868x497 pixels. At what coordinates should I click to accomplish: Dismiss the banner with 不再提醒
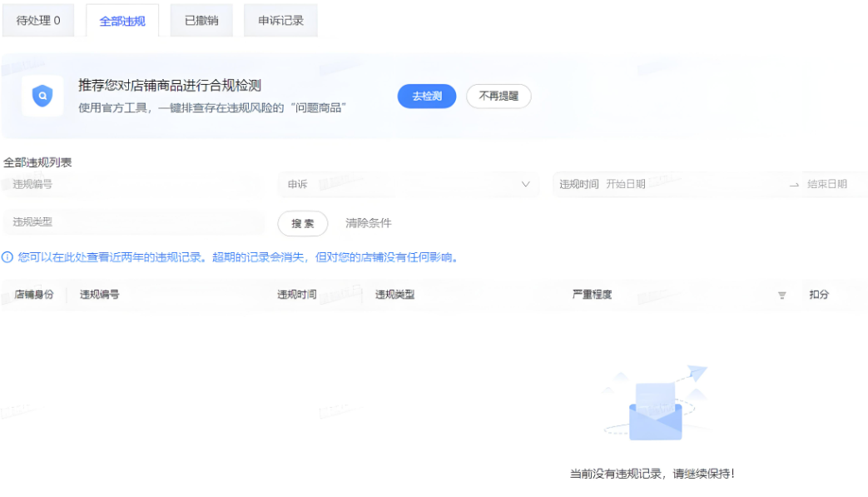tap(498, 97)
